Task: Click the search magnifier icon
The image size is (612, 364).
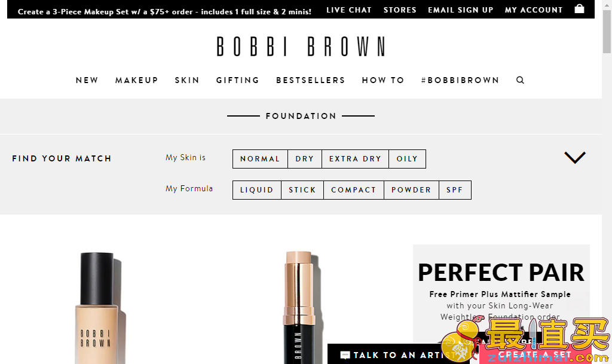Action: point(520,80)
